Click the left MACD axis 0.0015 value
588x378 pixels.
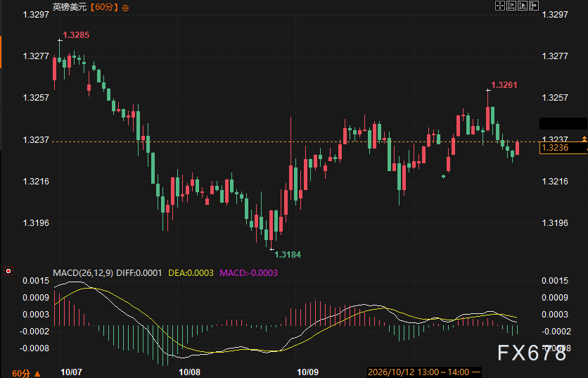tap(36, 281)
